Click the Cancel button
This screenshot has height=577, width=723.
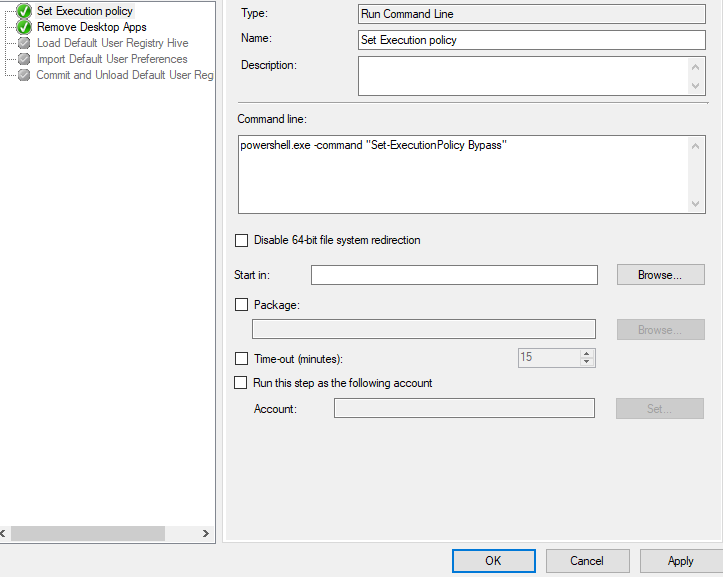[x=587, y=561]
